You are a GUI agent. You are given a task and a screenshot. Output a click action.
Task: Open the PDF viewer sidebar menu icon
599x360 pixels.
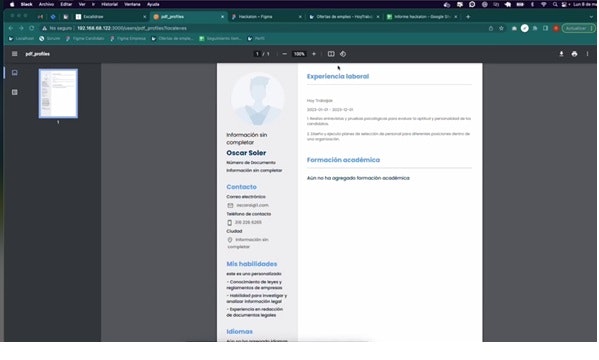15,54
